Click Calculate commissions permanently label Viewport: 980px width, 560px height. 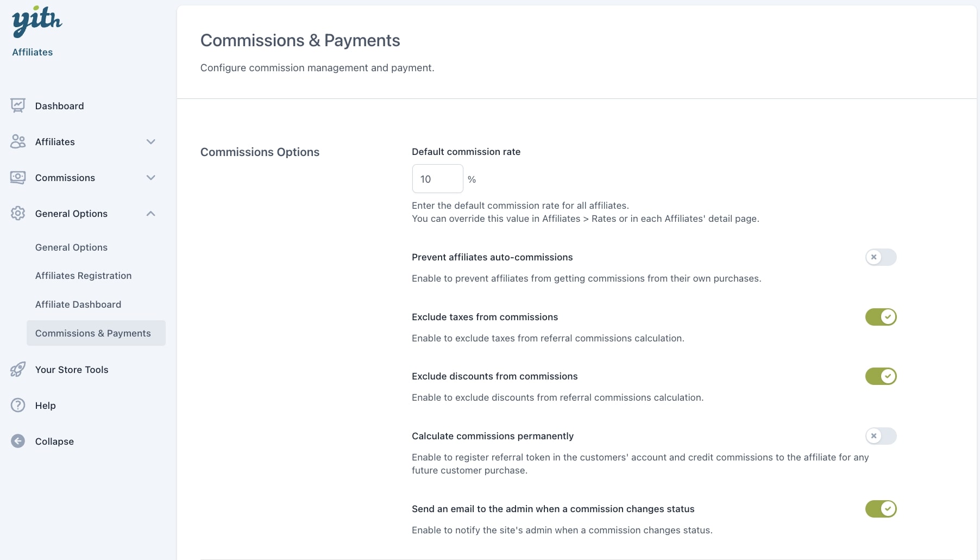coord(493,436)
